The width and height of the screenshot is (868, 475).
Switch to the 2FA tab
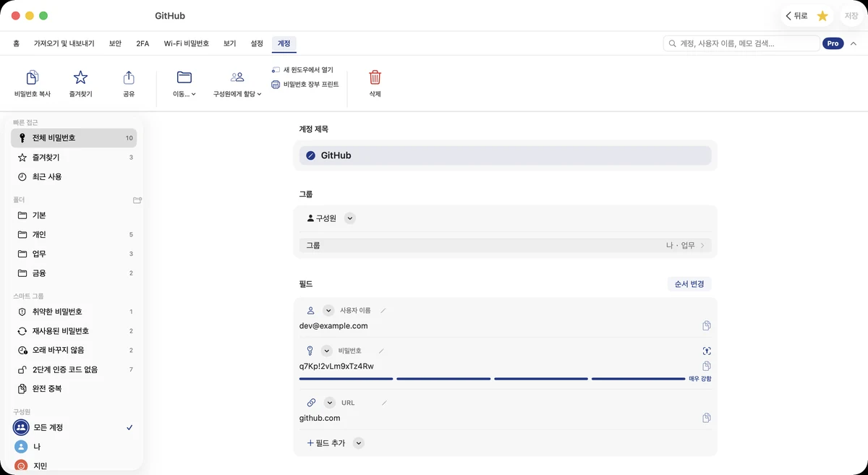coord(142,43)
